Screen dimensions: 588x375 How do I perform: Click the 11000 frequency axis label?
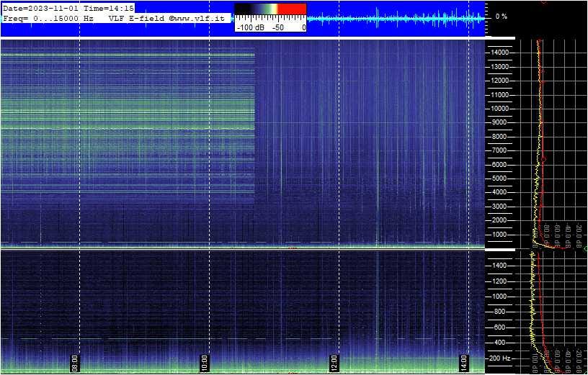click(499, 95)
